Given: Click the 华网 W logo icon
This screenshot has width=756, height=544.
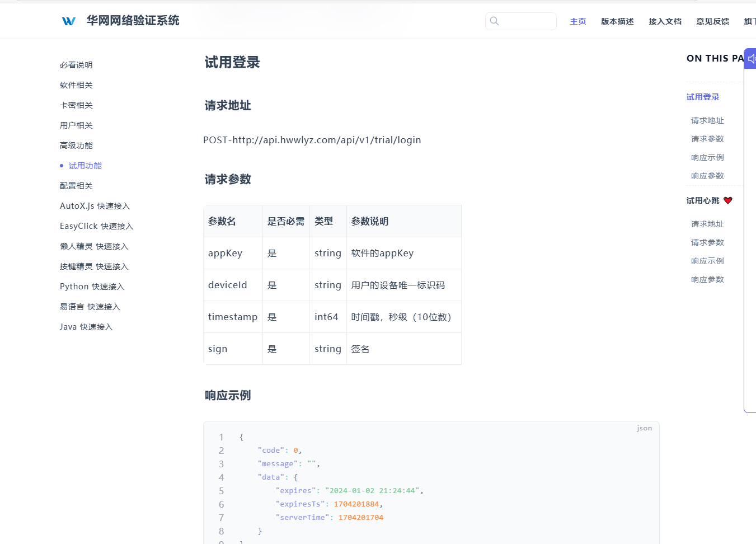Looking at the screenshot, I should point(69,21).
